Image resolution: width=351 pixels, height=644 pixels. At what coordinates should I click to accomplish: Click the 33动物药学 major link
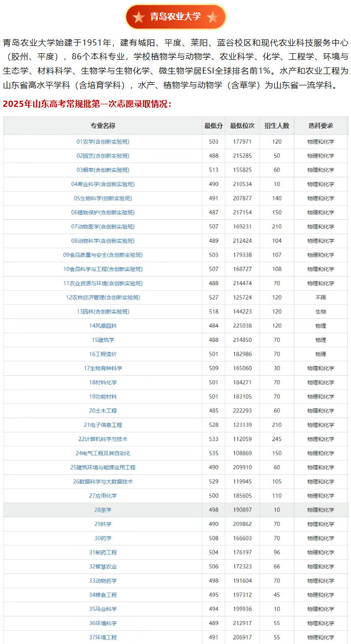pyautogui.click(x=103, y=581)
